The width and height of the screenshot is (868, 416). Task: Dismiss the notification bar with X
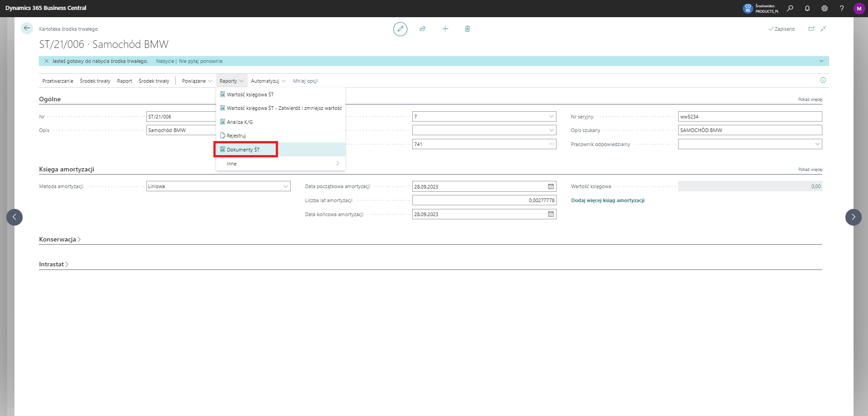click(47, 61)
